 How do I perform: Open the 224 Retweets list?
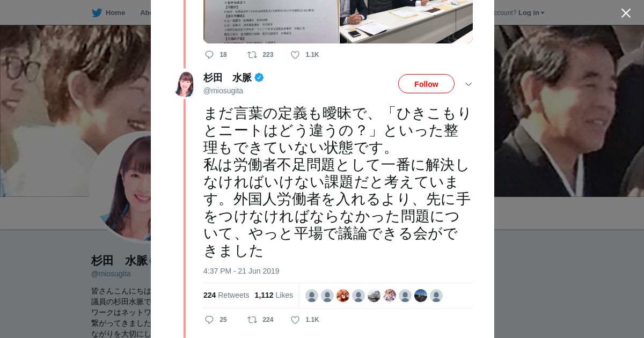coord(226,295)
